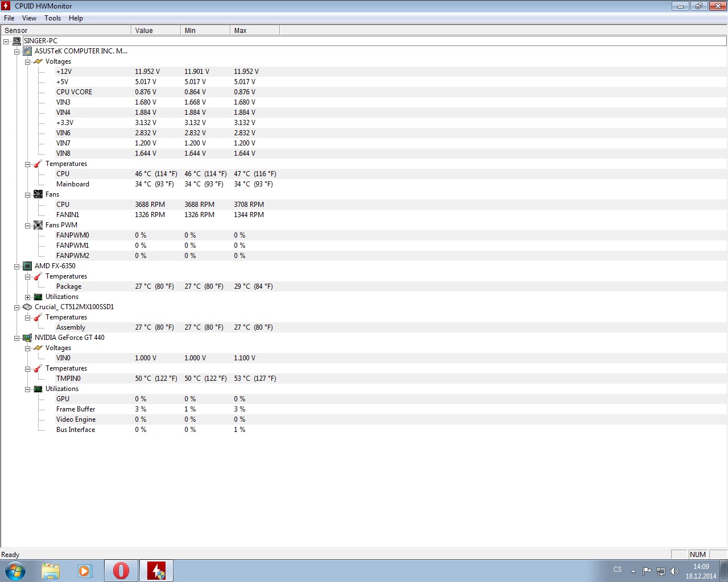728x582 pixels.
Task: Select the VIN0 voltage row
Action: click(391, 358)
